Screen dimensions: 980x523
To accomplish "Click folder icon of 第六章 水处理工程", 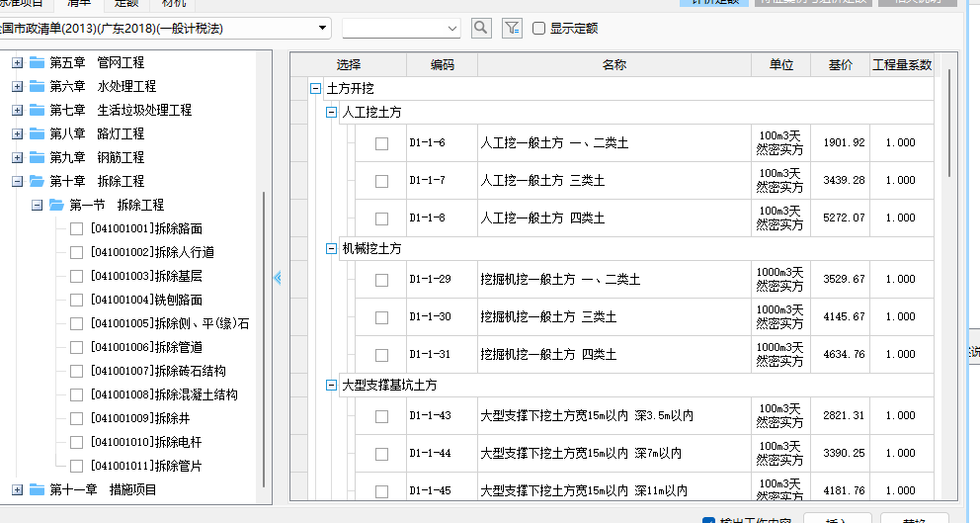I will click(38, 86).
